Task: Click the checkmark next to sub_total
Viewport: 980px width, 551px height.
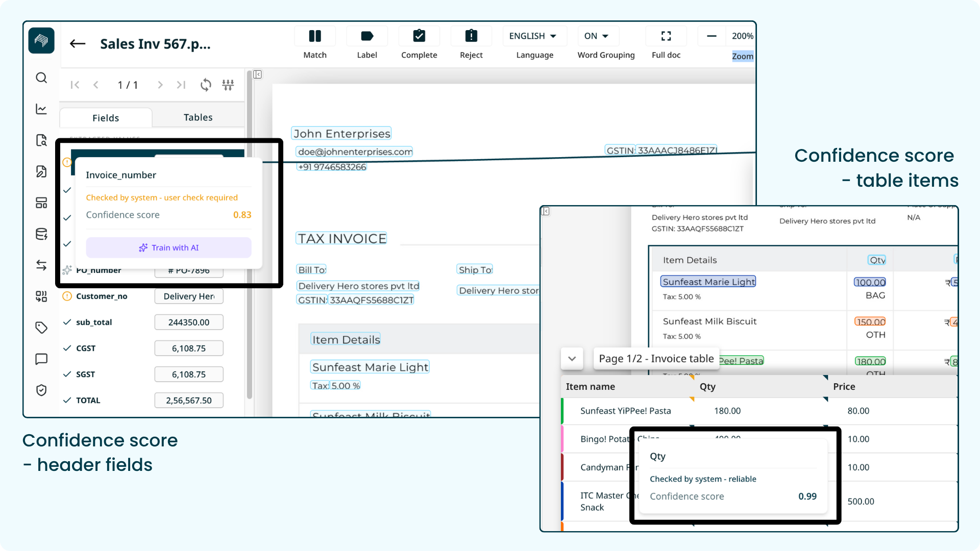Action: click(67, 322)
